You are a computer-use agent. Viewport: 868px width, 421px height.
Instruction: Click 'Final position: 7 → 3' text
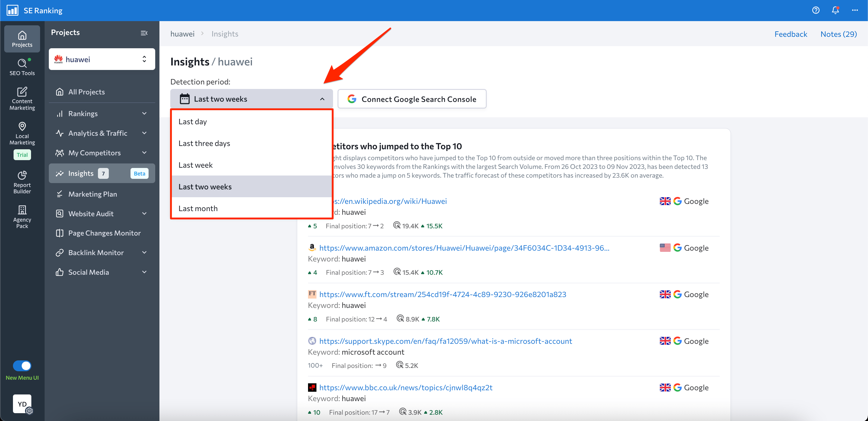click(354, 272)
